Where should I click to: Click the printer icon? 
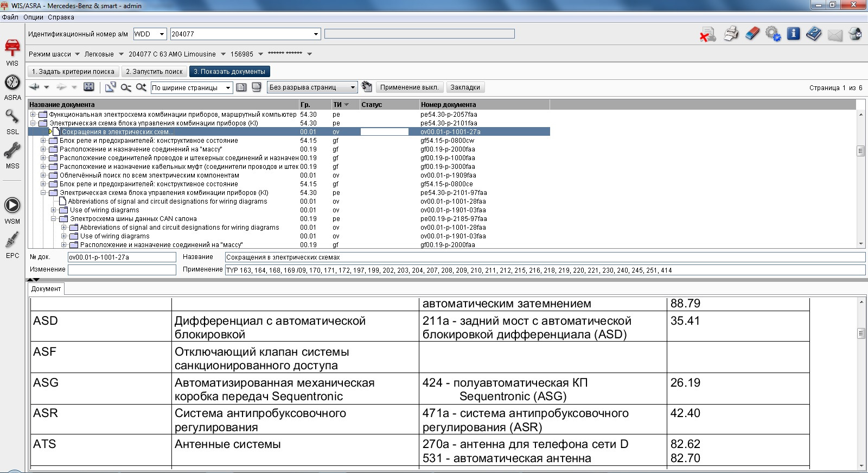point(731,34)
